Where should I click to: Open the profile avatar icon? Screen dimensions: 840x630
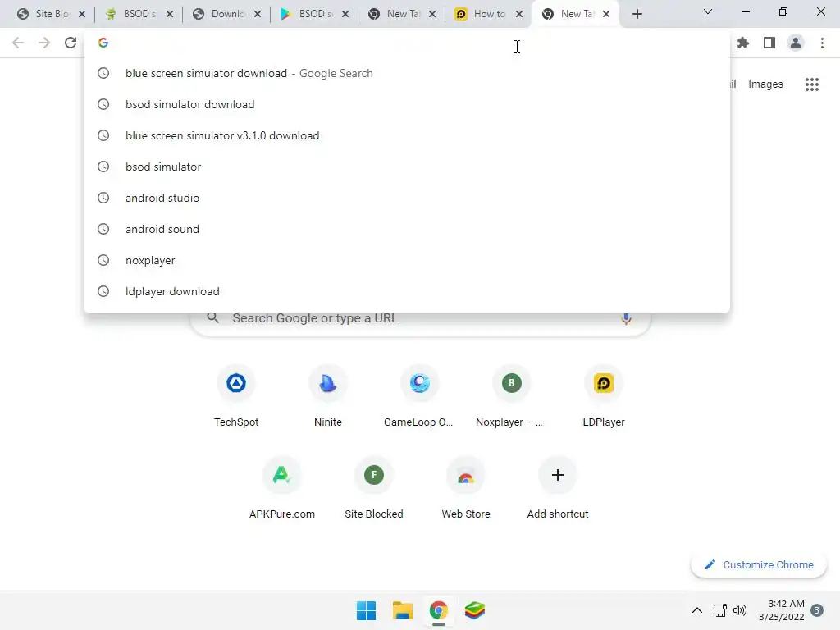point(796,43)
